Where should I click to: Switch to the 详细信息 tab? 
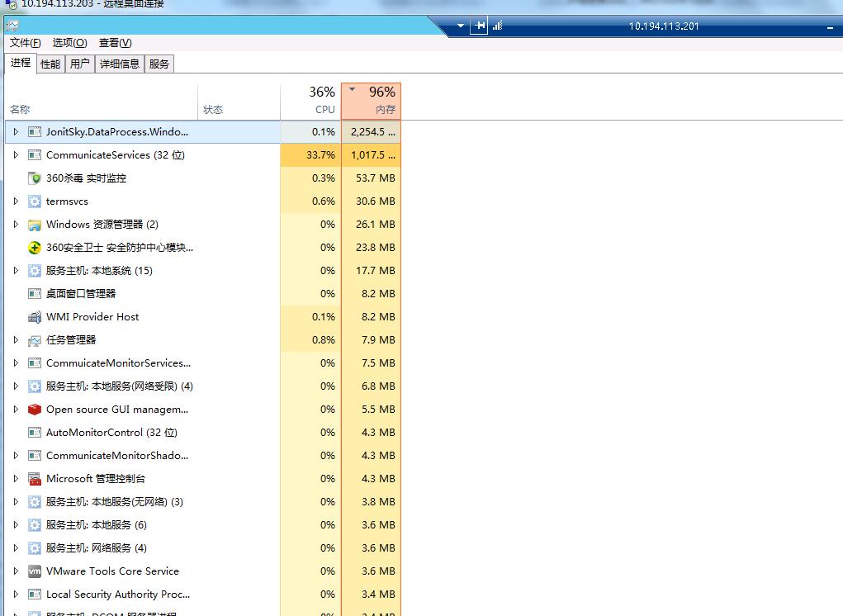pos(120,64)
